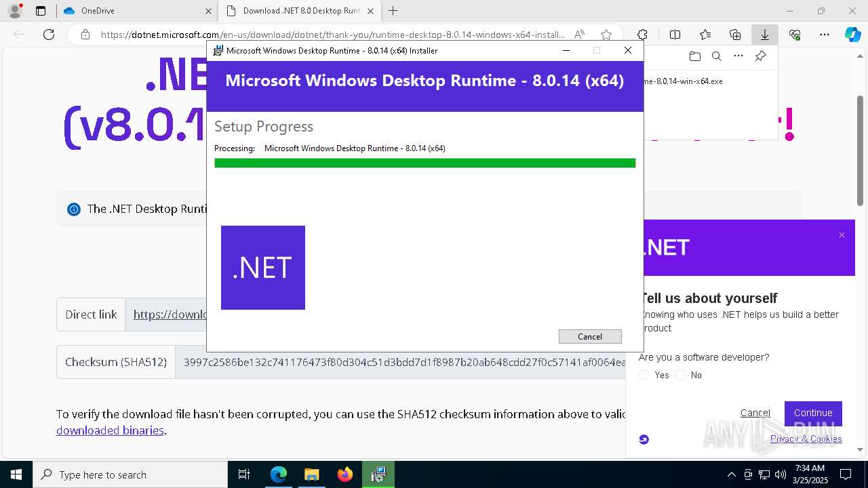The width and height of the screenshot is (868, 488).
Task: Click the .NET logo in installer
Action: [263, 268]
